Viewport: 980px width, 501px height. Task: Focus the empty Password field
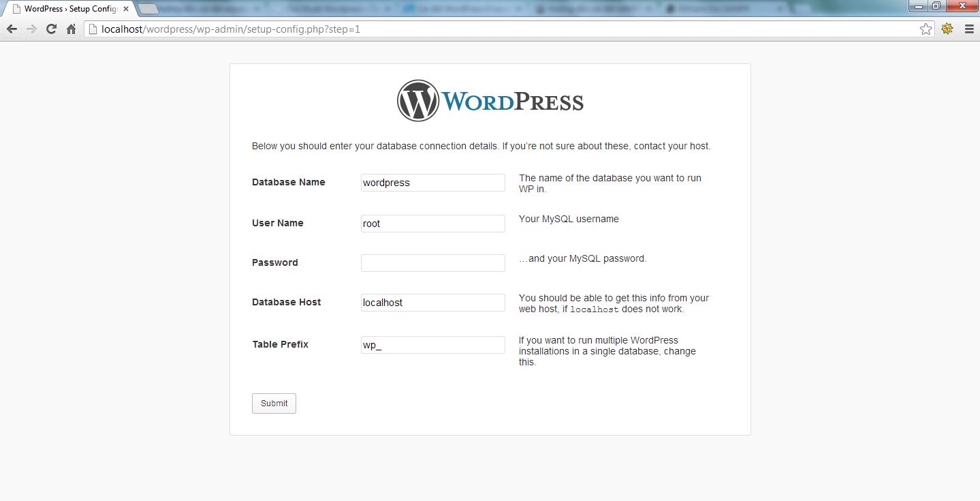(433, 263)
